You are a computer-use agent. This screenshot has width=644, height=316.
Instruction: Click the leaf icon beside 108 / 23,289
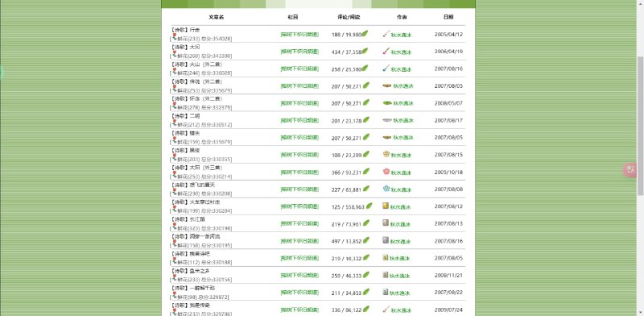[366, 154]
